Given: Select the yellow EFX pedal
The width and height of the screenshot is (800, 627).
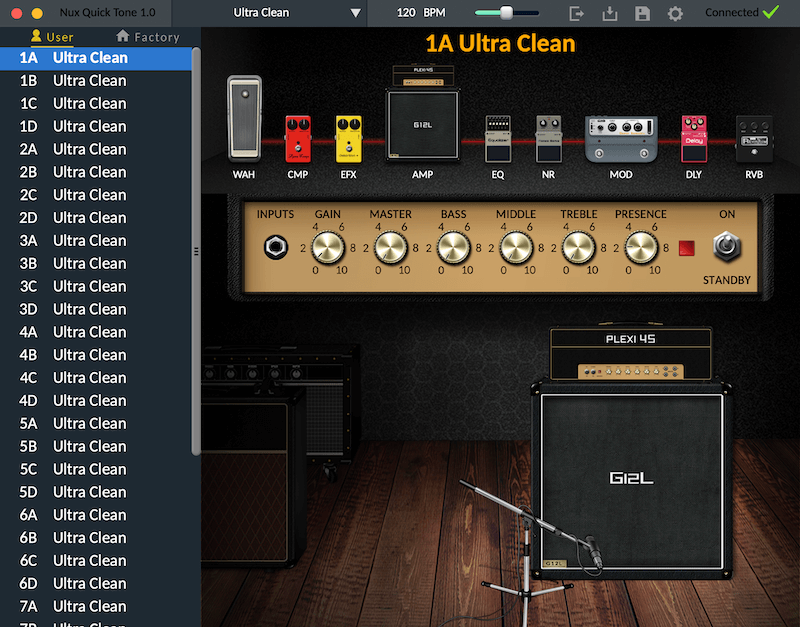Looking at the screenshot, I should pos(348,139).
